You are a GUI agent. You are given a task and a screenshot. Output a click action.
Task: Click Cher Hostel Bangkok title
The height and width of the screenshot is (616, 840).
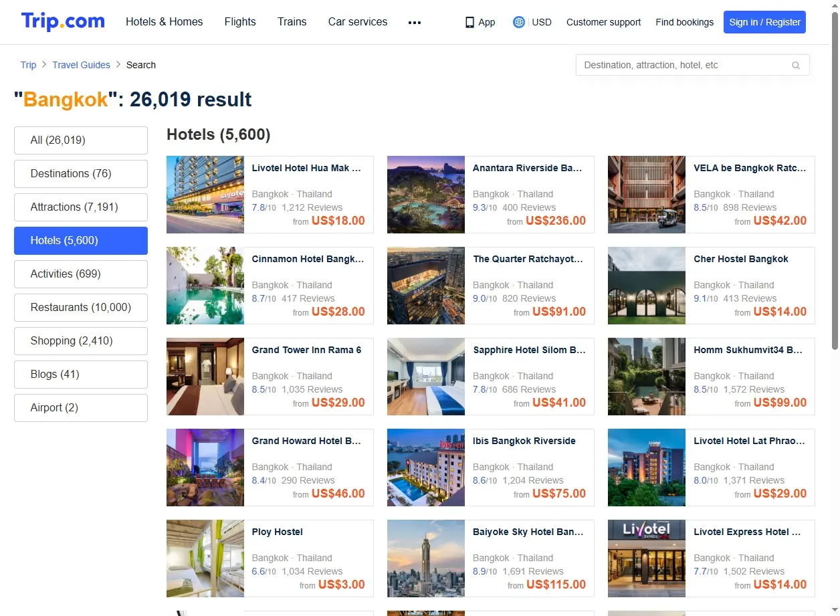click(741, 259)
